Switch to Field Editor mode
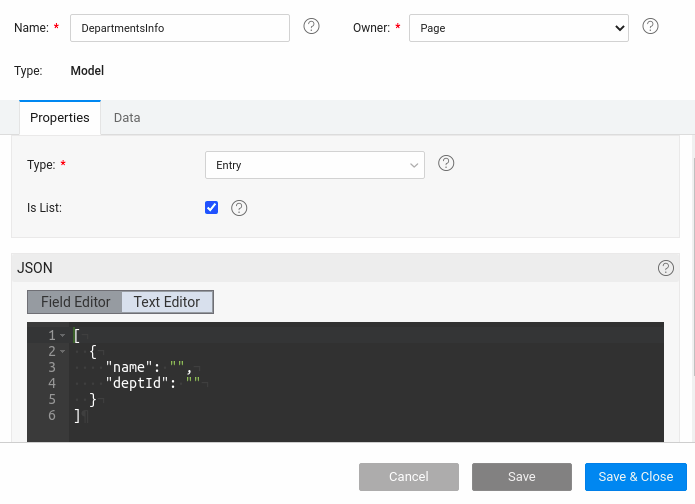Screen dimensions: 695x504 (75, 302)
